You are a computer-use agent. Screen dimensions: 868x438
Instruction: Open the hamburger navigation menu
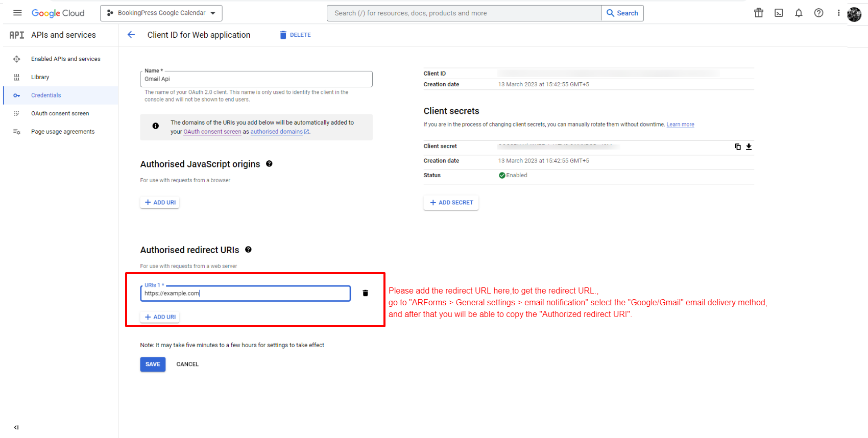point(17,13)
